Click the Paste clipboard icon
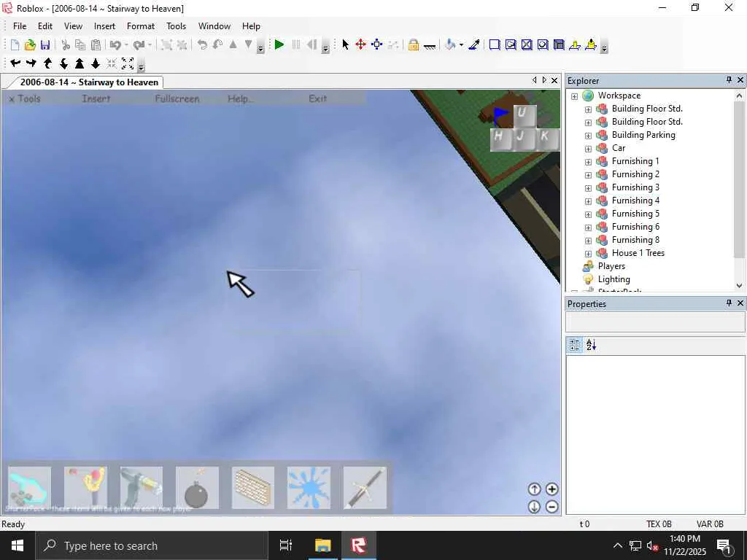Viewport: 747px width, 560px height. (96, 44)
